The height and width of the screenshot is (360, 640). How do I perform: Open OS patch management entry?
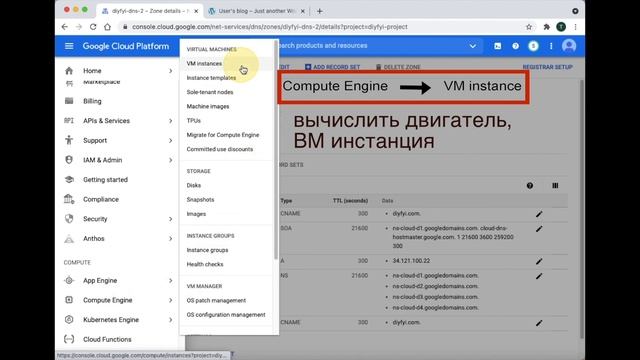pyautogui.click(x=216, y=300)
